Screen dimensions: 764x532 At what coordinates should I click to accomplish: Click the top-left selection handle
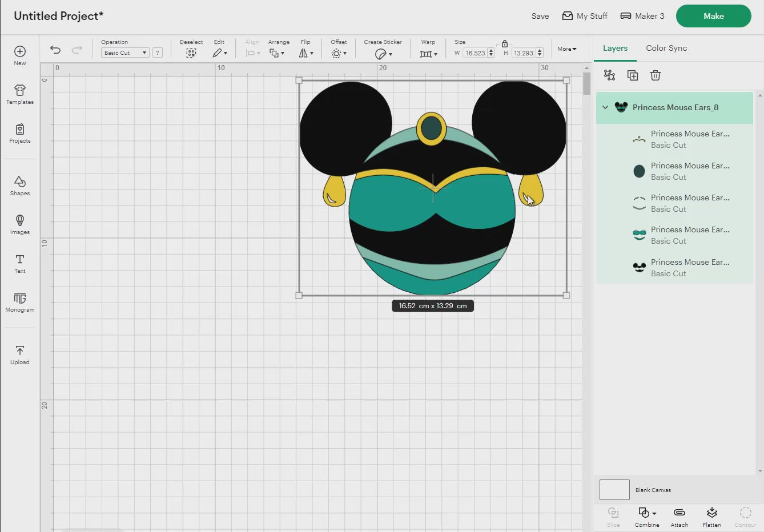tap(299, 80)
